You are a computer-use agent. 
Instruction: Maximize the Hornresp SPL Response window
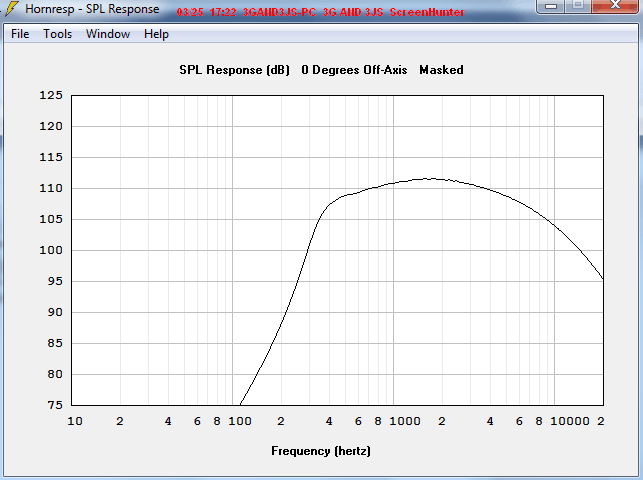click(x=578, y=6)
